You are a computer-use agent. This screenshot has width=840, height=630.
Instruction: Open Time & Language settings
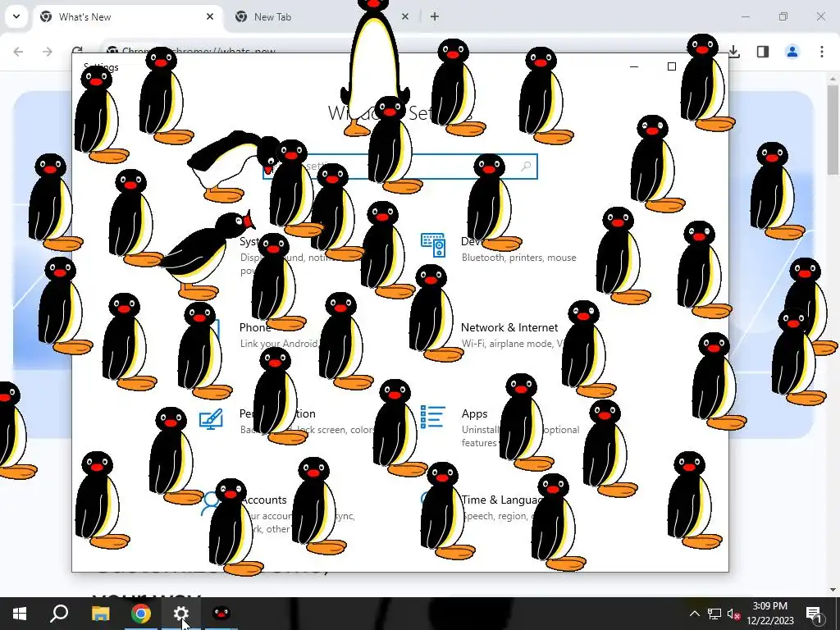point(504,500)
